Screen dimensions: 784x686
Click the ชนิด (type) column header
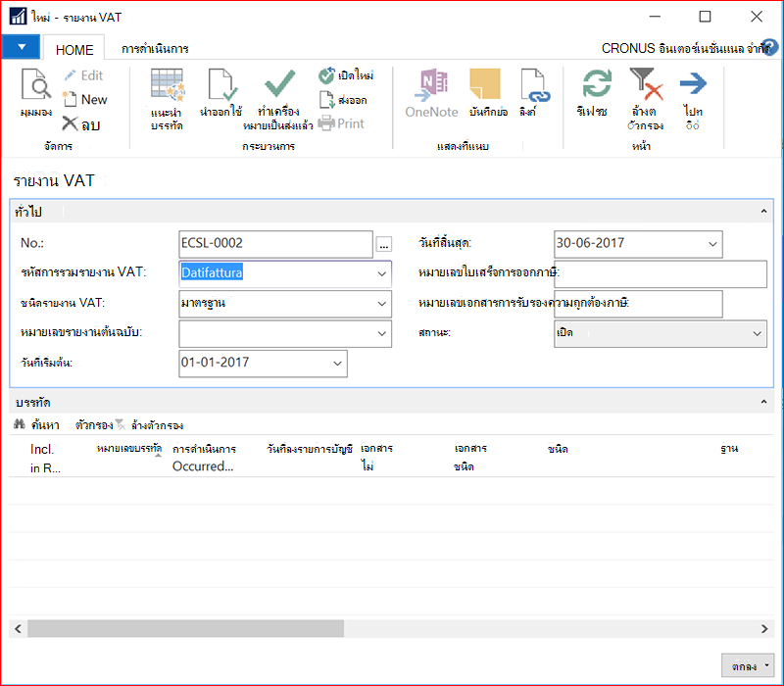(558, 449)
